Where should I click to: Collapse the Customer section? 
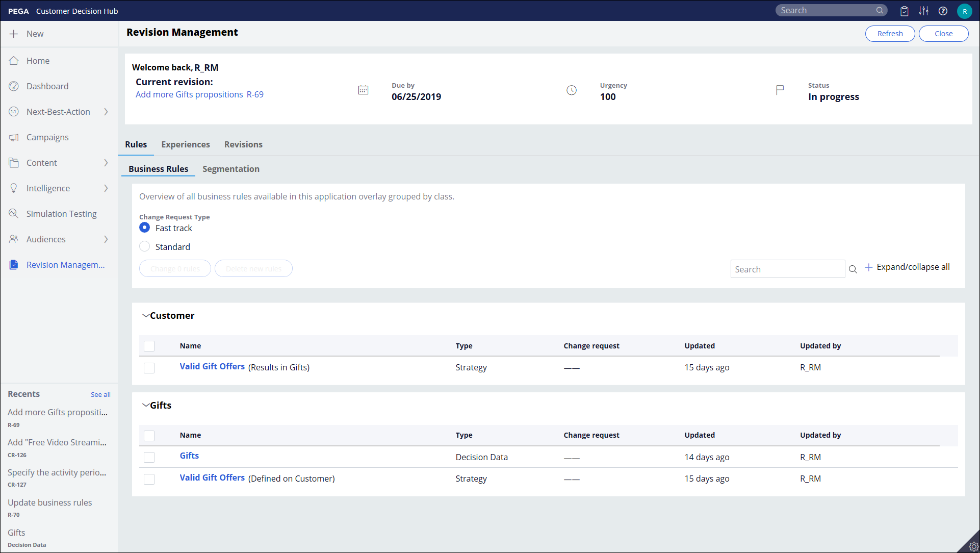pos(146,316)
